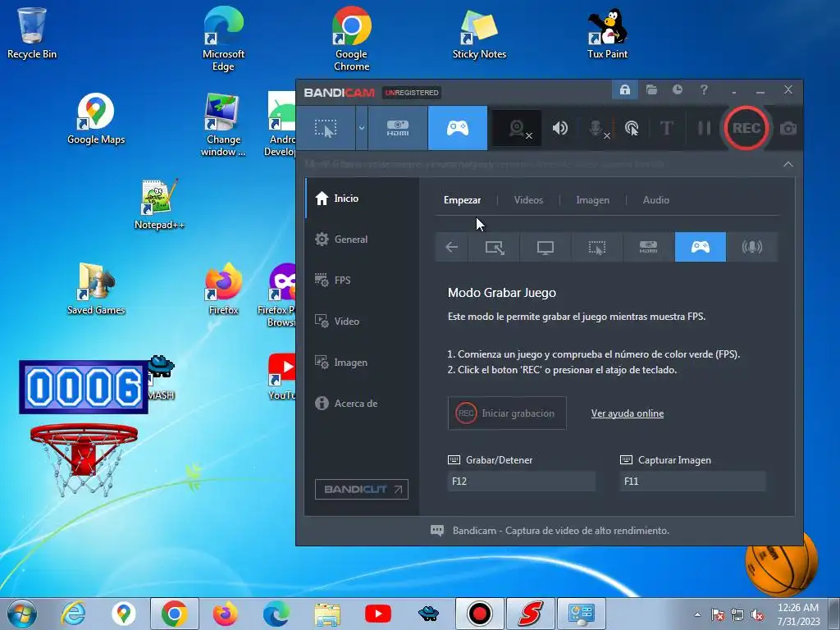The image size is (840, 630).
Task: Open the Imagen settings in sidebar
Action: (362, 363)
